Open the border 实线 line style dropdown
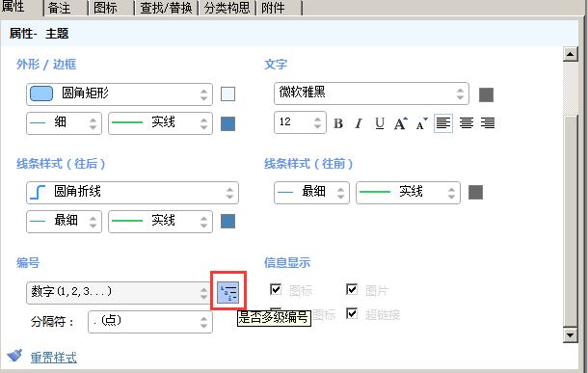 click(x=161, y=123)
